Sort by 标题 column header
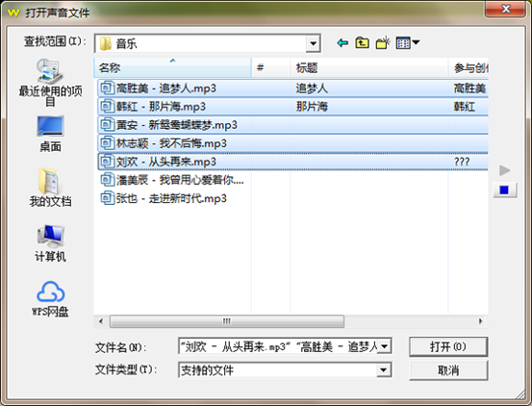This screenshot has width=532, height=406. [x=369, y=68]
